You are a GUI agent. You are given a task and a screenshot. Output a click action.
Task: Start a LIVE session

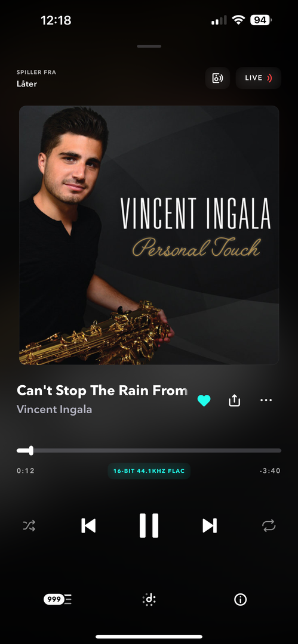[259, 78]
